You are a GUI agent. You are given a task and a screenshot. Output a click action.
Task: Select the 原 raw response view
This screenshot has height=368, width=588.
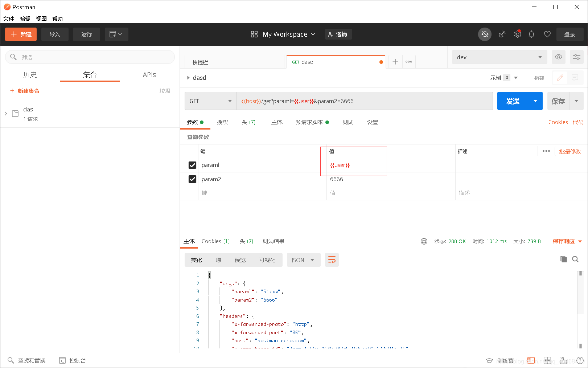pyautogui.click(x=218, y=260)
